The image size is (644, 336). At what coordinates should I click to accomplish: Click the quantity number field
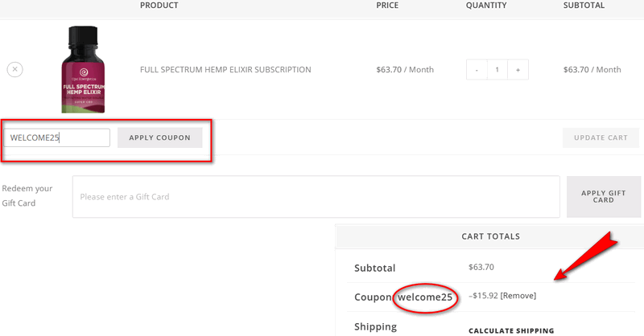click(x=497, y=70)
